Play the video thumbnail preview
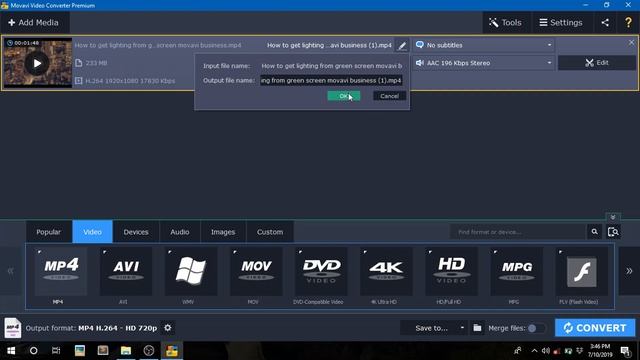640x360 pixels. [37, 63]
